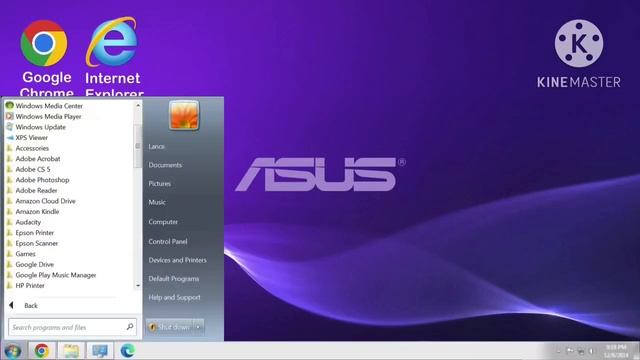This screenshot has width=640, height=360.
Task: Expand the Epson Printer folder
Action: (x=31, y=233)
